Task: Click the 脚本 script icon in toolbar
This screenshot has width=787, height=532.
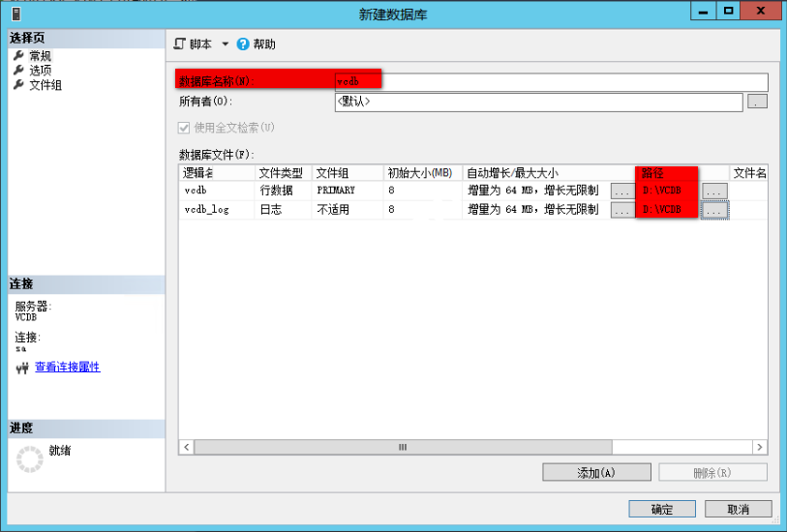Action: click(180, 44)
